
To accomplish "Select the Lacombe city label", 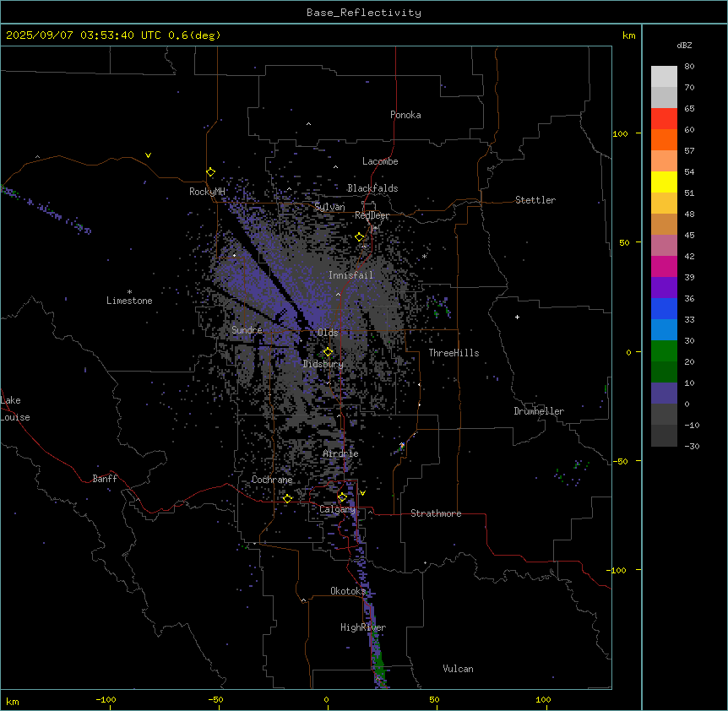I will coord(380,161).
